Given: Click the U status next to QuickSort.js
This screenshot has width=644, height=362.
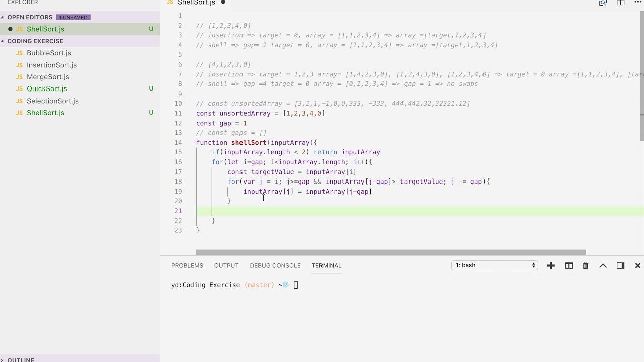Looking at the screenshot, I should [151, 88].
